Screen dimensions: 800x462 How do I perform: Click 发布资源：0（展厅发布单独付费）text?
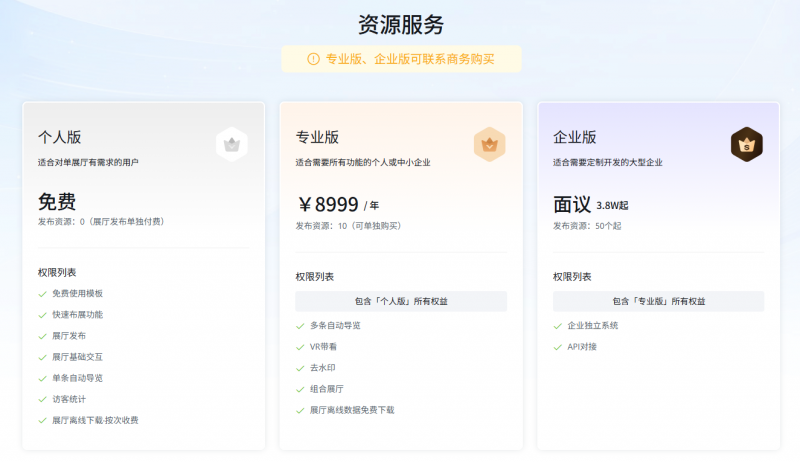tap(101, 222)
